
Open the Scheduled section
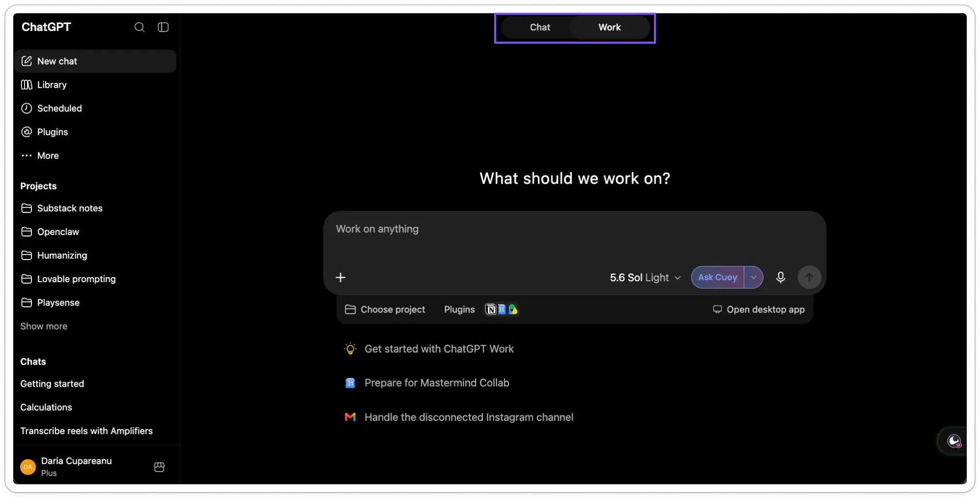pos(95,108)
